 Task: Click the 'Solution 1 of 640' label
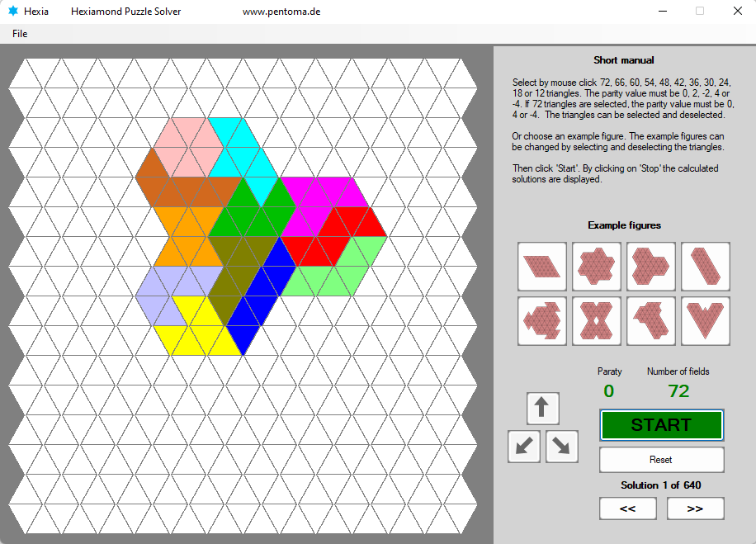point(661,485)
